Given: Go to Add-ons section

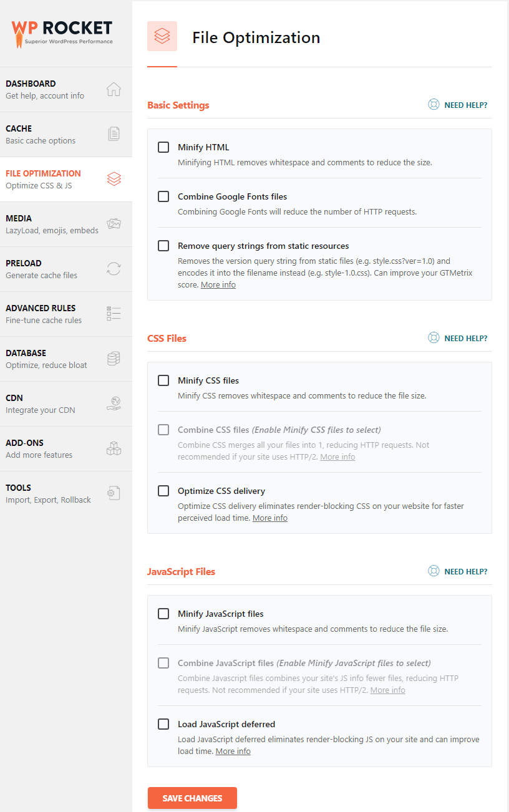Looking at the screenshot, I should (x=66, y=448).
